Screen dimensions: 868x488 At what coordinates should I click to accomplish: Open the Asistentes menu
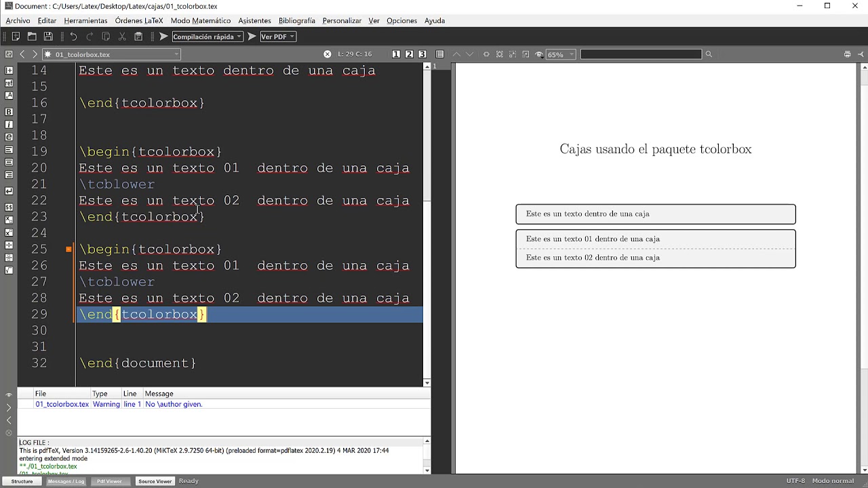click(254, 21)
